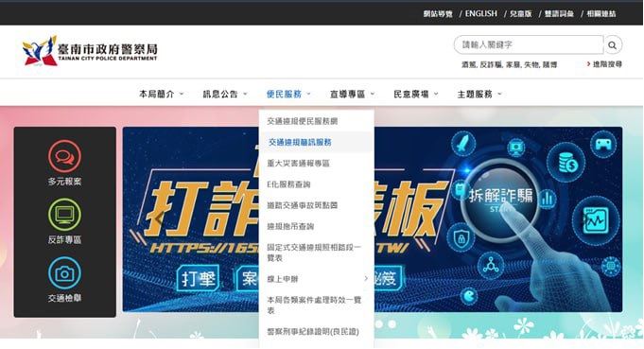Image resolution: width=644 pixels, height=349 pixels.
Task: Click the 網站導覽 sitemap link
Action: pos(438,13)
